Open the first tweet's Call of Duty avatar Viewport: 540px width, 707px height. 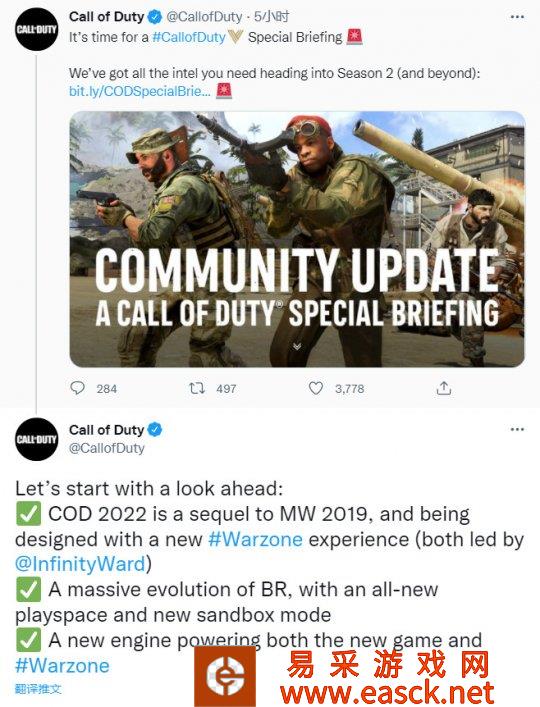37,29
